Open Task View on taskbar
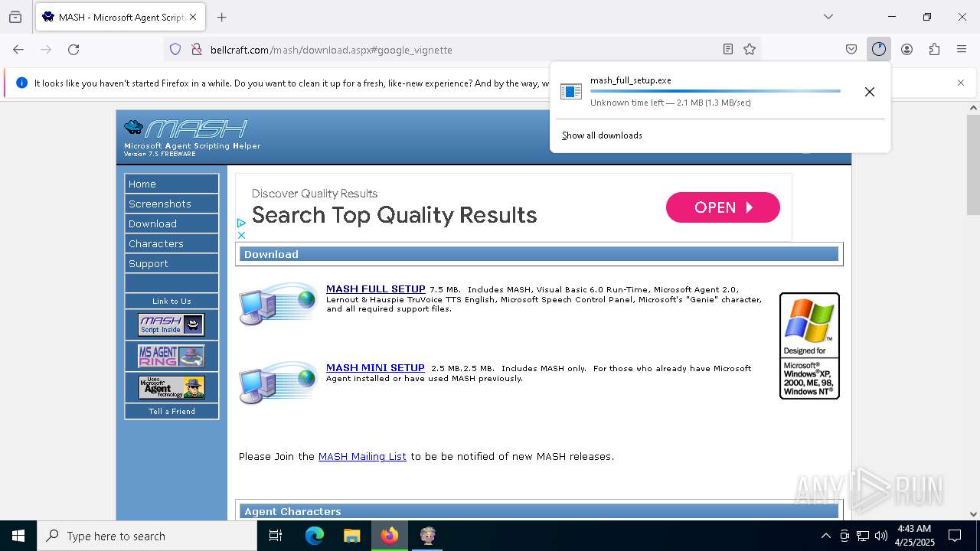The image size is (980, 551). point(276,536)
